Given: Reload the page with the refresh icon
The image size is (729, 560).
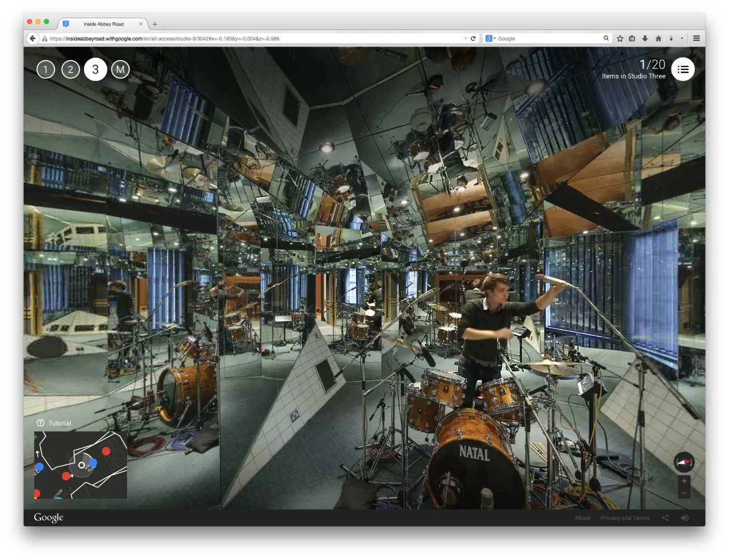Looking at the screenshot, I should point(473,38).
